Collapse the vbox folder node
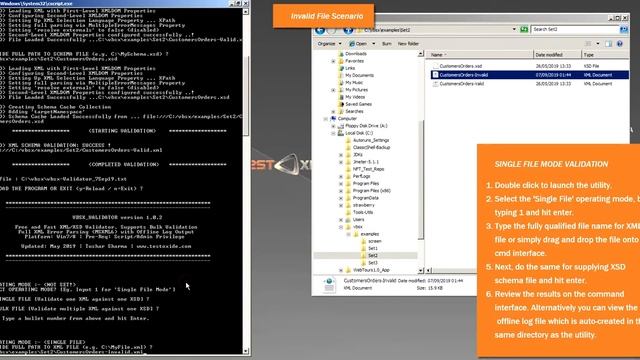 point(341,227)
